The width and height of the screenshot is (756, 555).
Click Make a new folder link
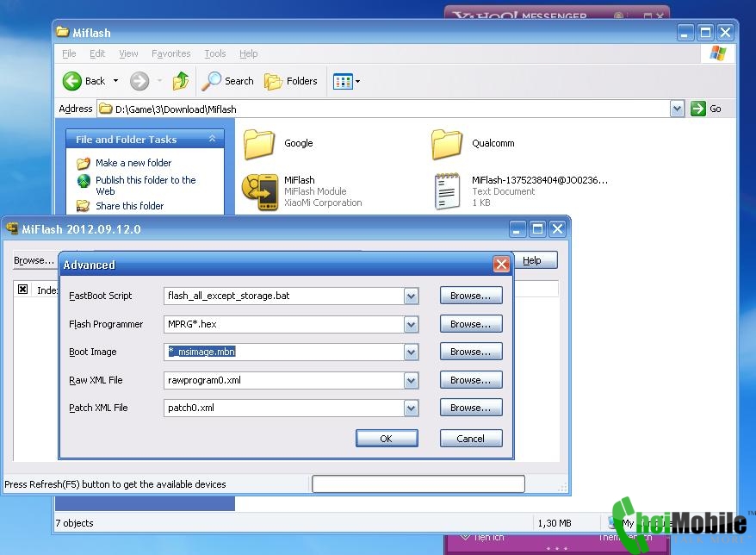[x=133, y=163]
